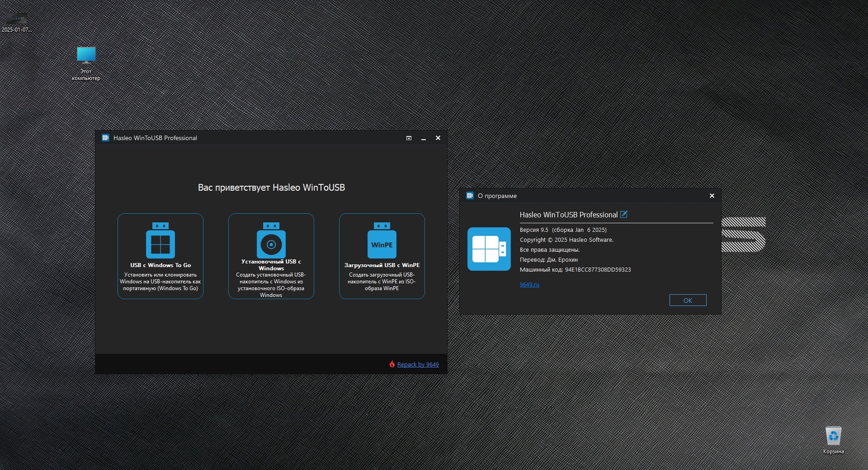Click the large WinToUSB logo in About dialog
The height and width of the screenshot is (470, 868).
489,249
